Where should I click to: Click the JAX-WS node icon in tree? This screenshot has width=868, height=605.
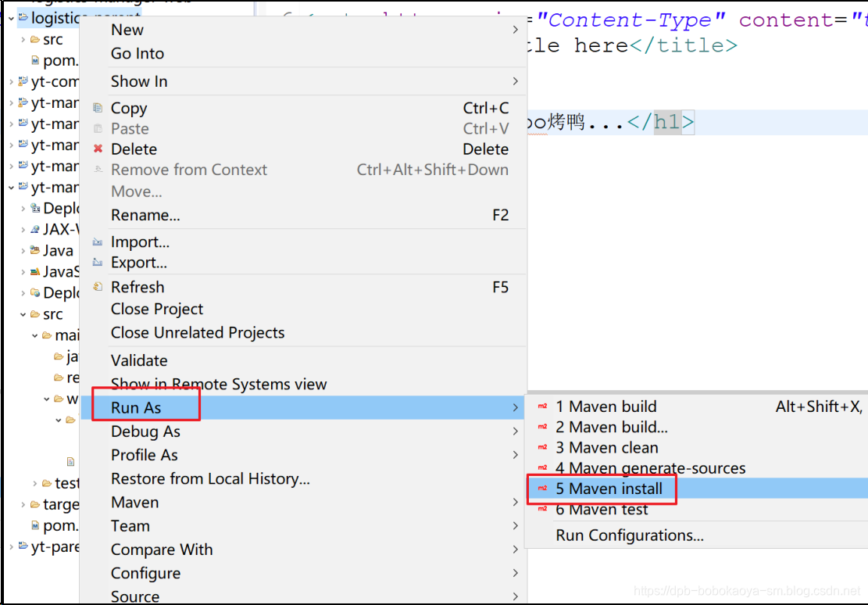(35, 229)
